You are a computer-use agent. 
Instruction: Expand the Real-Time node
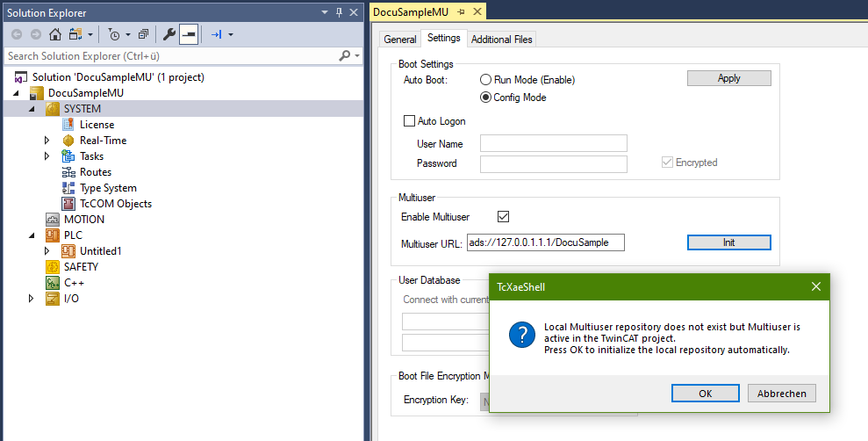tap(47, 141)
